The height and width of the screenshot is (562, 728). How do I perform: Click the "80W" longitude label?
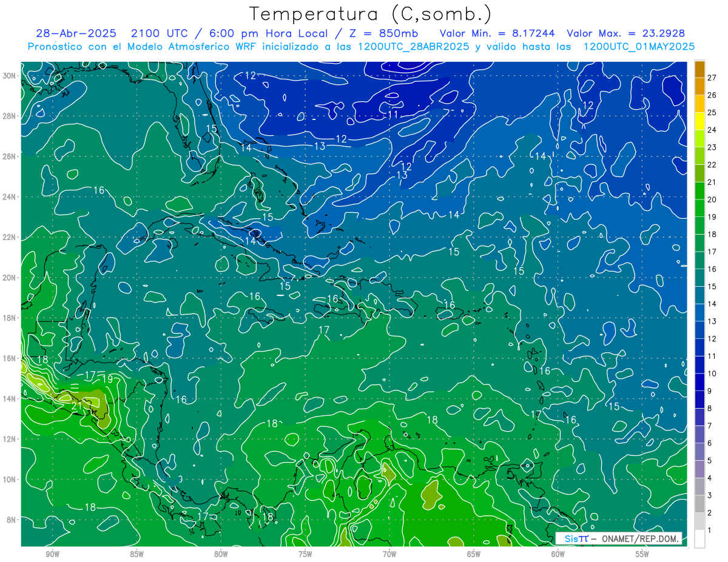221,554
